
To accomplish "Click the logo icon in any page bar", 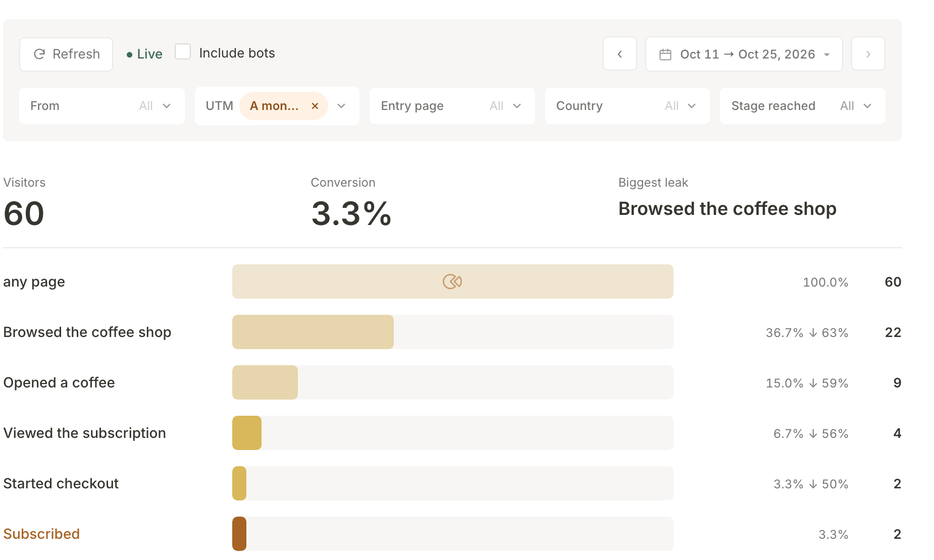I will [x=452, y=282].
